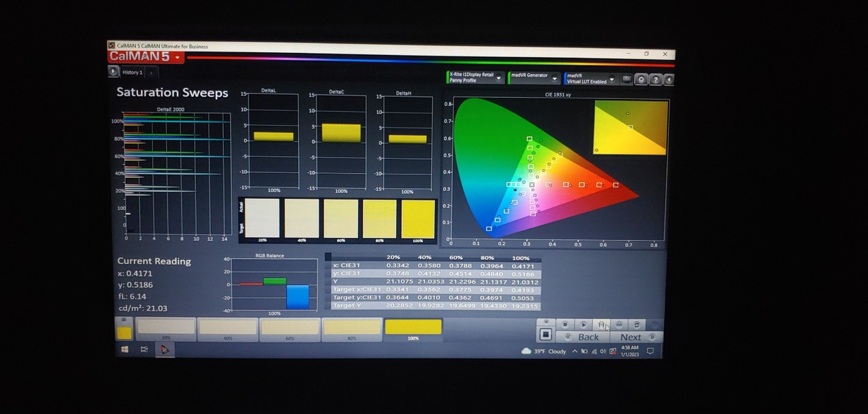This screenshot has height=414, width=868.
Task: Open help question mark button
Action: pos(656,79)
